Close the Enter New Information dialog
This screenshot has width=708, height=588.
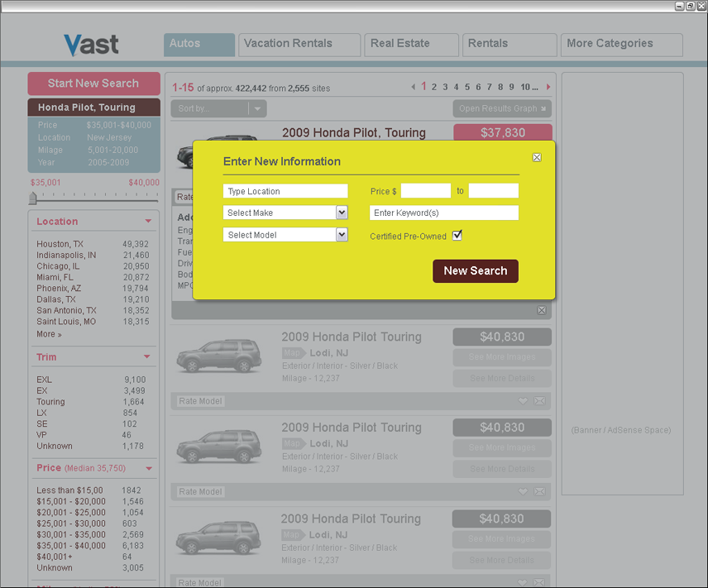click(x=537, y=158)
